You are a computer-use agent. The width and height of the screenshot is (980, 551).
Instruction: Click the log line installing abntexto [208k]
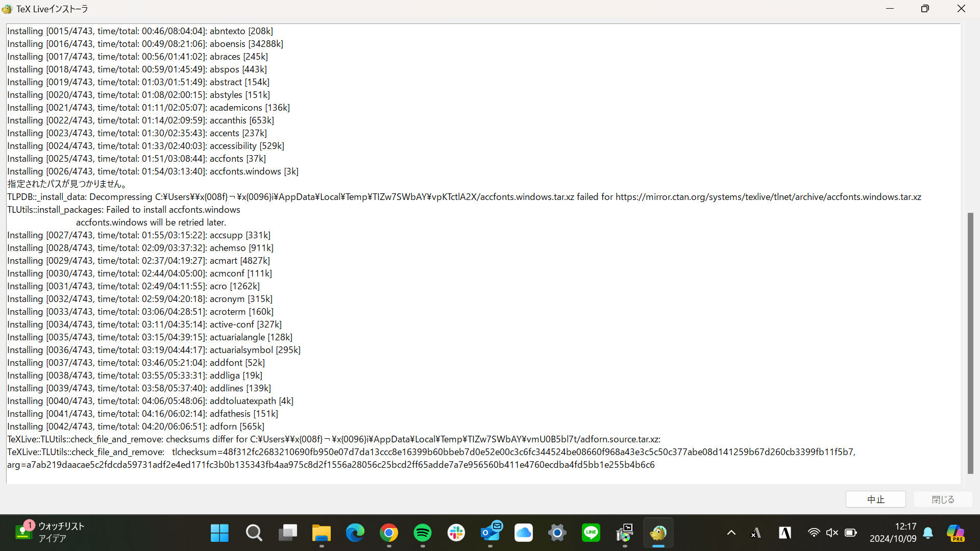tap(140, 31)
